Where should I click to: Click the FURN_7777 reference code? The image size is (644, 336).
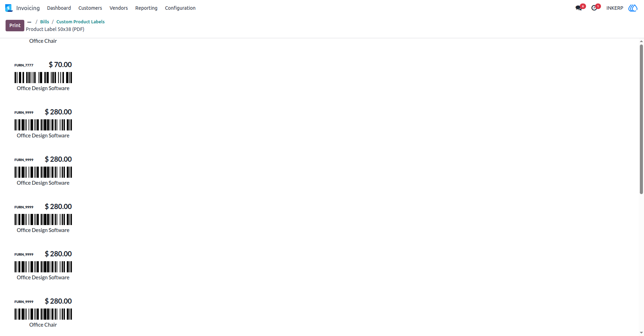[24, 65]
